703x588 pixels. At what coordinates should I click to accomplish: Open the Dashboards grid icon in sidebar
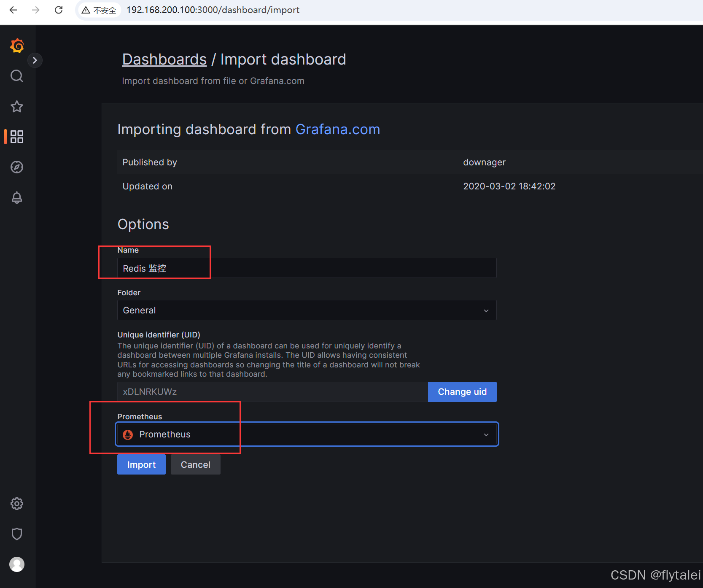[17, 137]
